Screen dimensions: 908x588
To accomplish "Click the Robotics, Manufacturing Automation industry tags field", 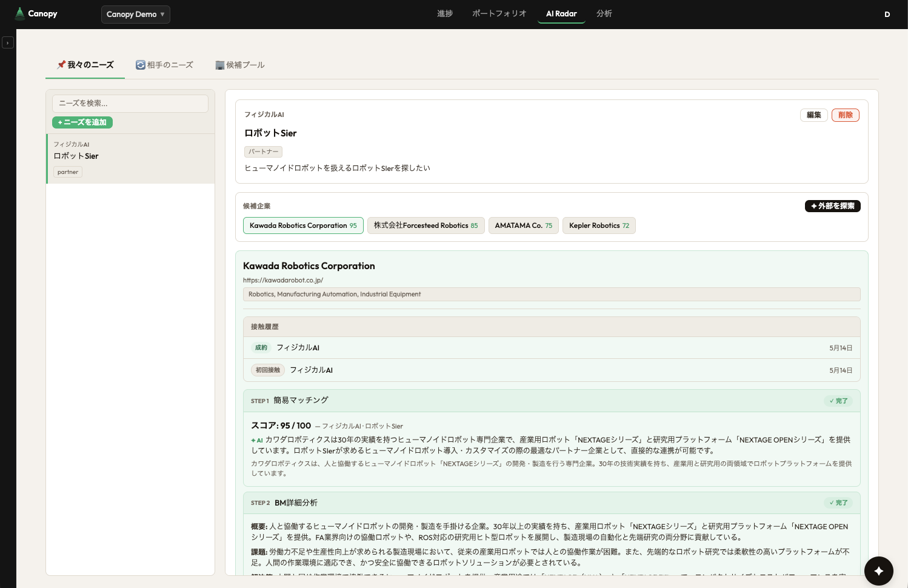I will 552,294.
